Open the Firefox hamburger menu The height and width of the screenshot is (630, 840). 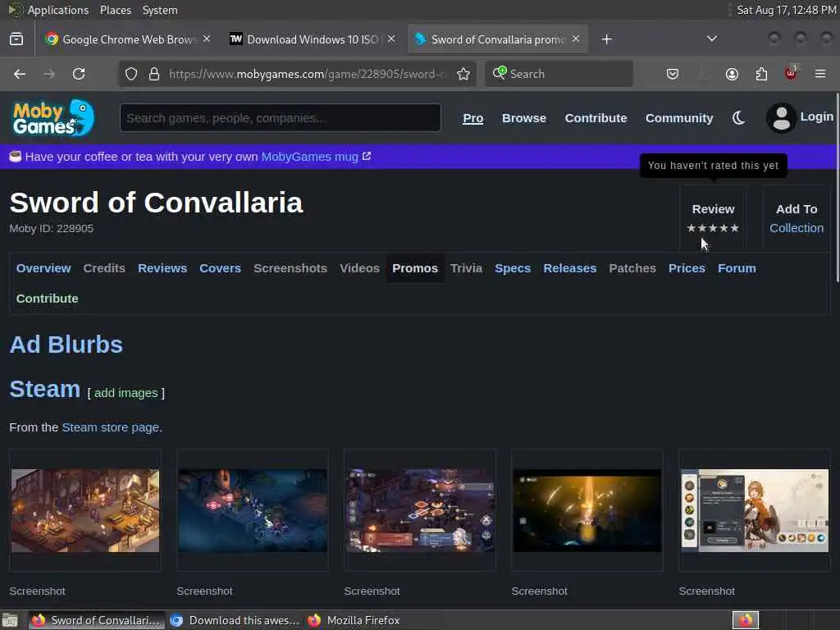tap(820, 74)
